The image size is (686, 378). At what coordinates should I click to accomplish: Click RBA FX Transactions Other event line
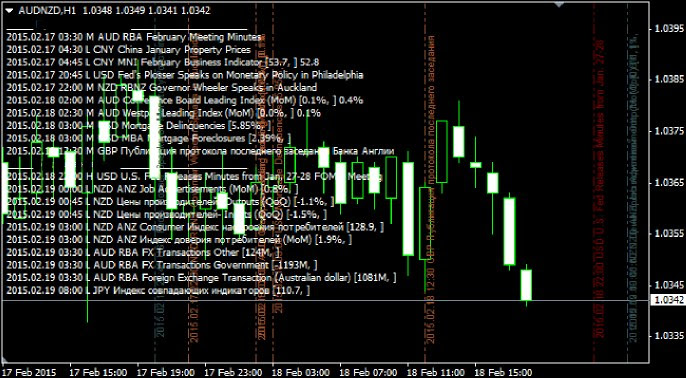[x=143, y=252]
